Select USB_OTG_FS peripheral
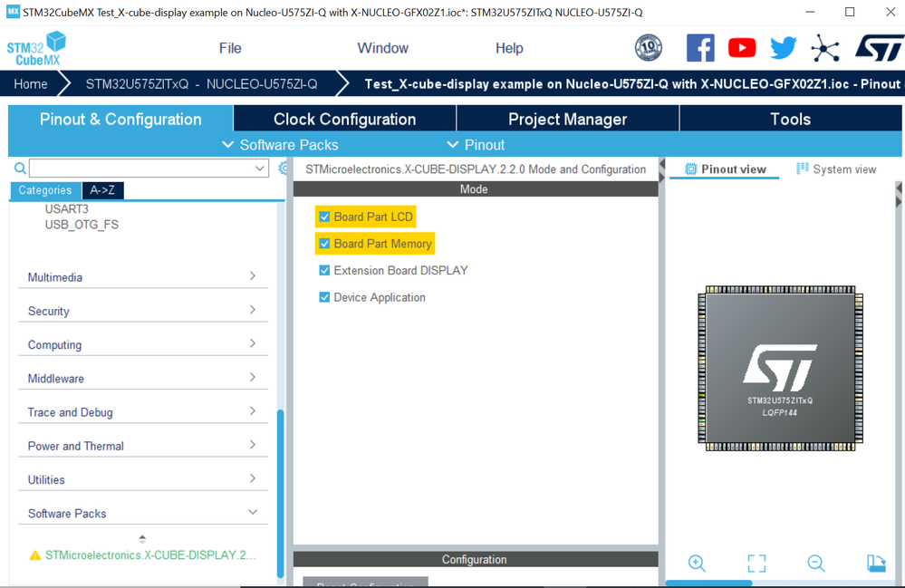 click(x=82, y=225)
